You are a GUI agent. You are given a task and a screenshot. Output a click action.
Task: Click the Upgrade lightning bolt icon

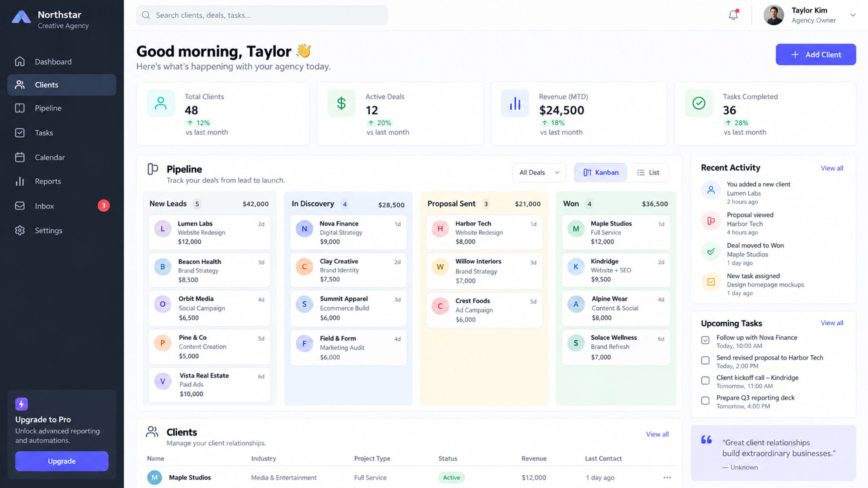point(21,404)
